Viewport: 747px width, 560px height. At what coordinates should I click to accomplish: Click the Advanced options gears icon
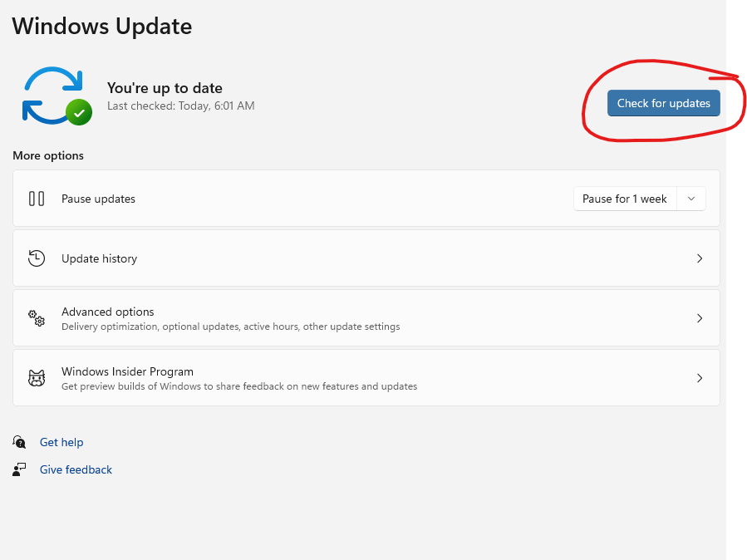[37, 318]
